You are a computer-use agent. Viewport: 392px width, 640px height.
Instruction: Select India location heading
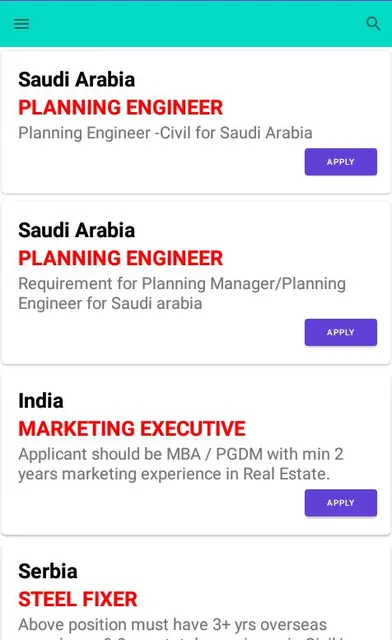pos(41,401)
